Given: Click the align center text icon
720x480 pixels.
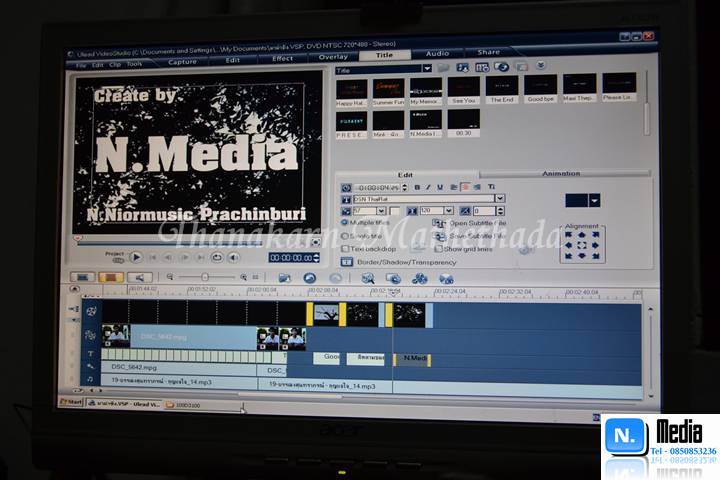Looking at the screenshot, I should point(465,187).
